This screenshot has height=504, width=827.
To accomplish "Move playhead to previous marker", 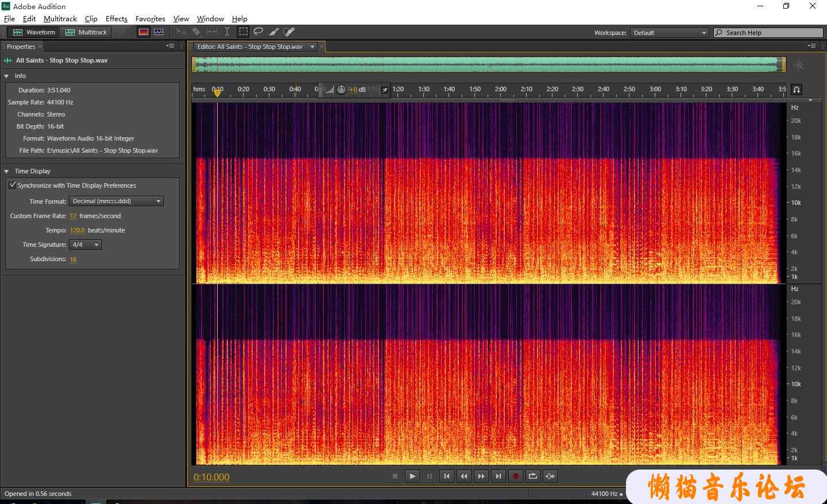I will [x=447, y=476].
